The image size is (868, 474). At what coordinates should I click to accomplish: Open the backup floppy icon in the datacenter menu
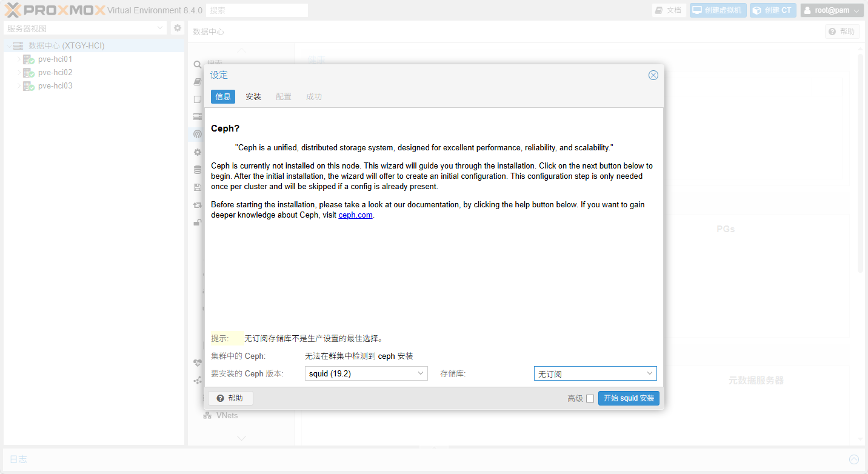[x=198, y=187]
